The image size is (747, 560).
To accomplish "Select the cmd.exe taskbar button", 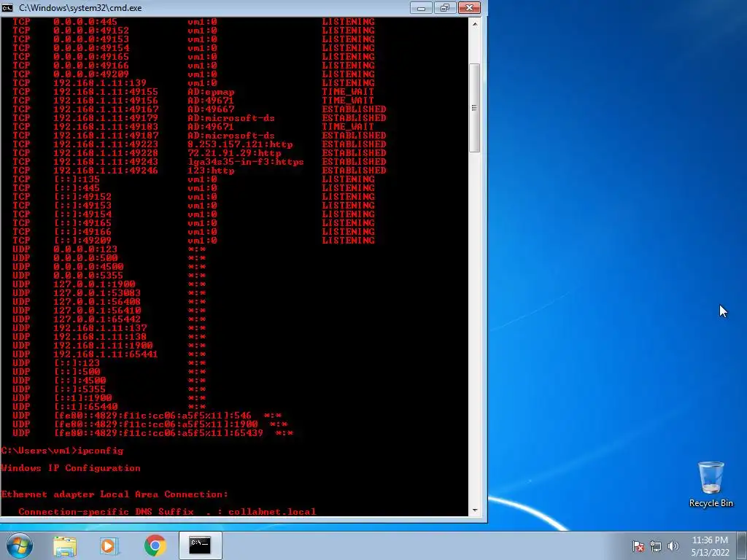I will pos(200,545).
